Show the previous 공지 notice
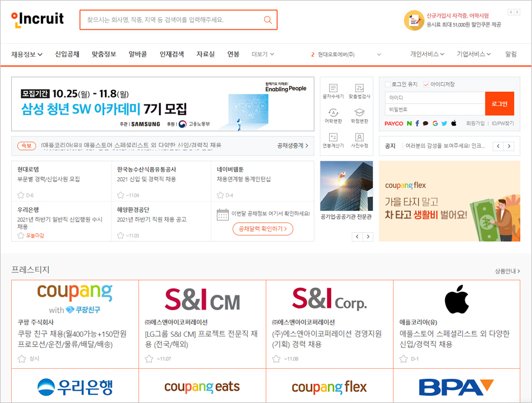 [498, 146]
